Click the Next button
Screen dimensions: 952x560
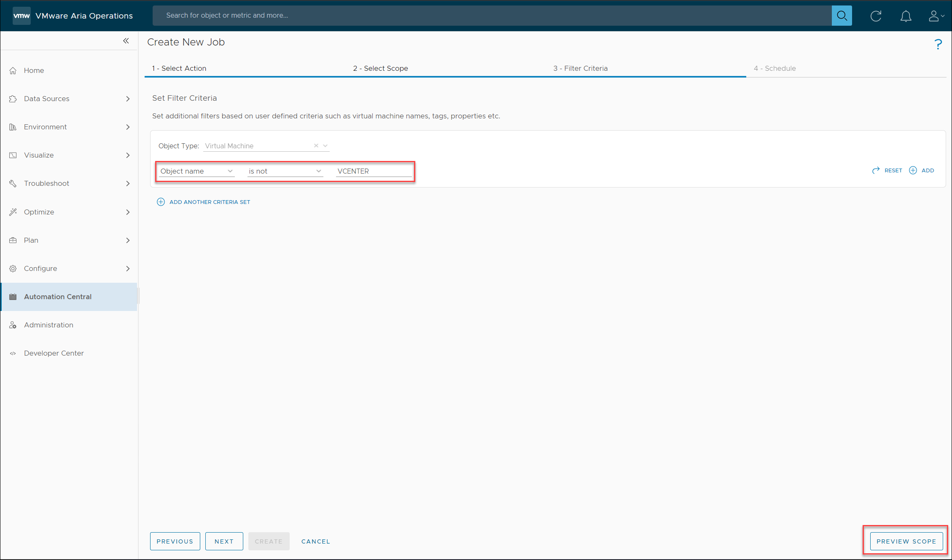[224, 541]
